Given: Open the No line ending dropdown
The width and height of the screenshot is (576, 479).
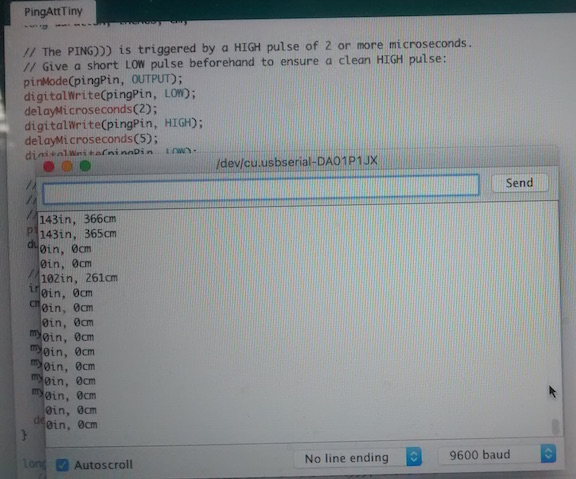Looking at the screenshot, I should tap(357, 457).
